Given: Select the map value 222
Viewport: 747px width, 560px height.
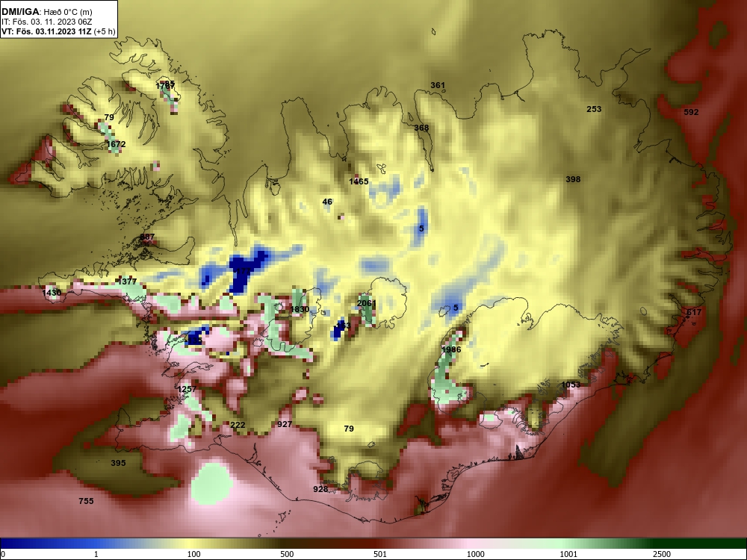Looking at the screenshot, I should (238, 426).
